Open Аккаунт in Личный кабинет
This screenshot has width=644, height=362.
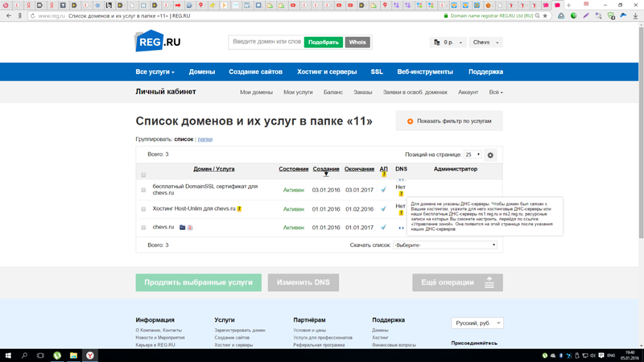point(468,93)
